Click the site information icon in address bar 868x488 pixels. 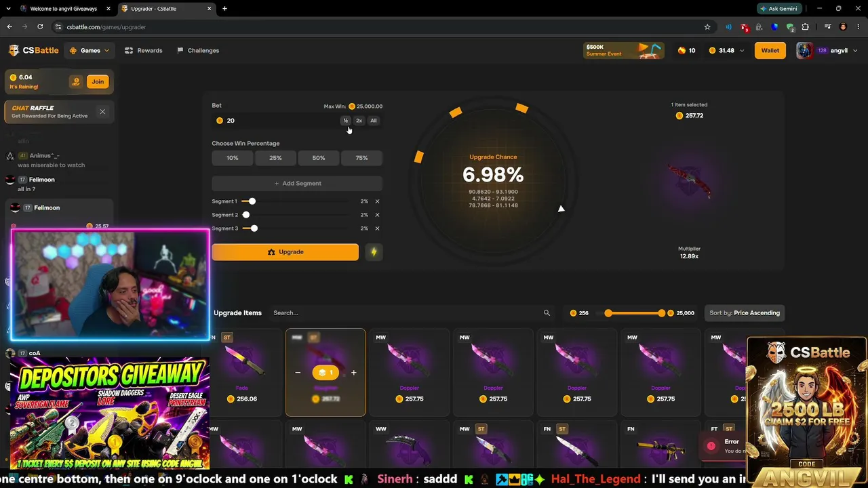click(x=58, y=27)
